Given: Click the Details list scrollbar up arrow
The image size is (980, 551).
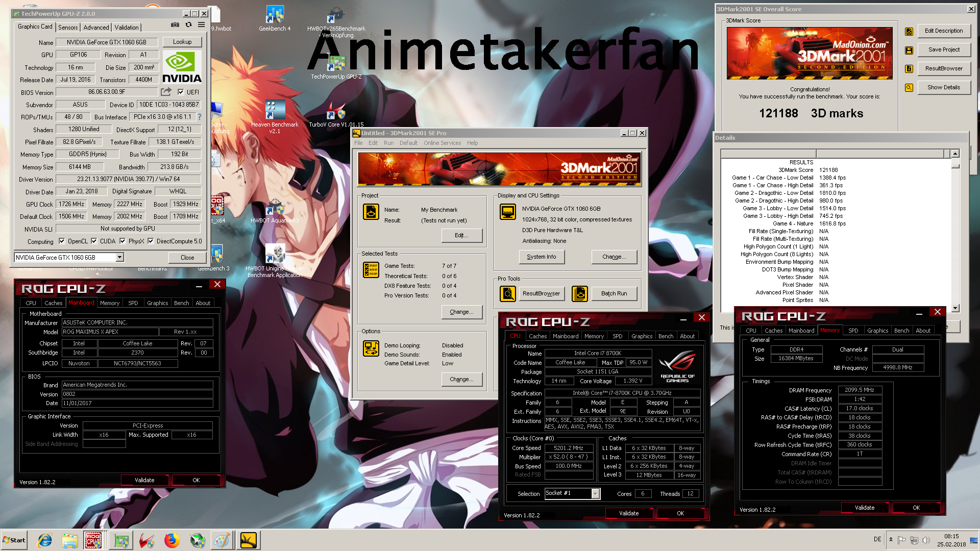Looking at the screenshot, I should tap(955, 154).
